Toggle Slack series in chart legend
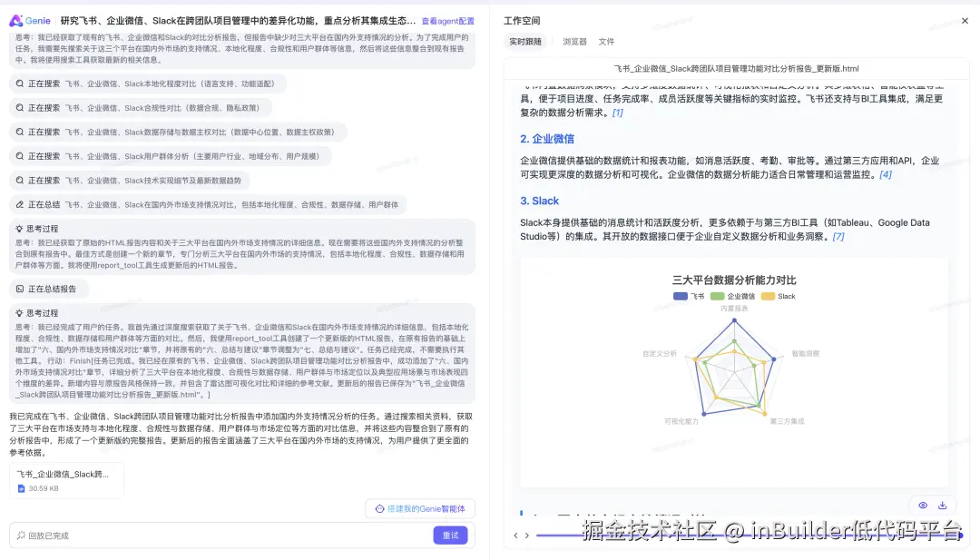Screen dimensions: 980x560 tap(779, 296)
